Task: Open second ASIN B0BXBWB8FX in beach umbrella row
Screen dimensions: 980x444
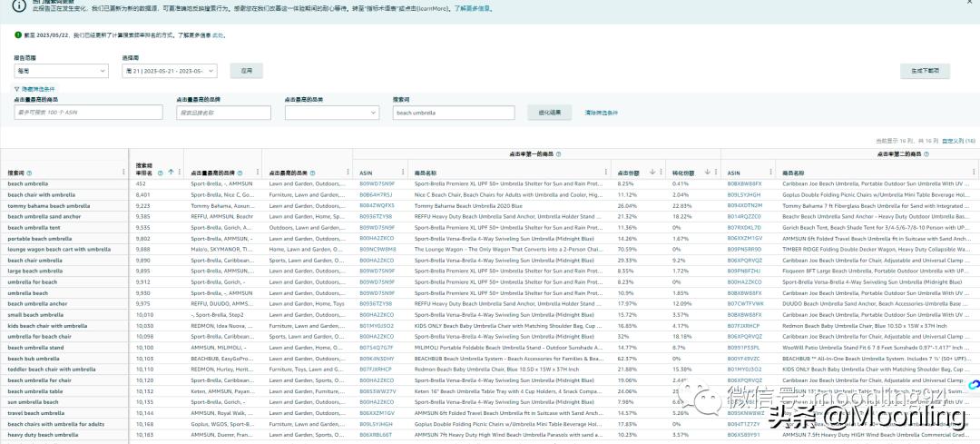Action: [x=745, y=183]
